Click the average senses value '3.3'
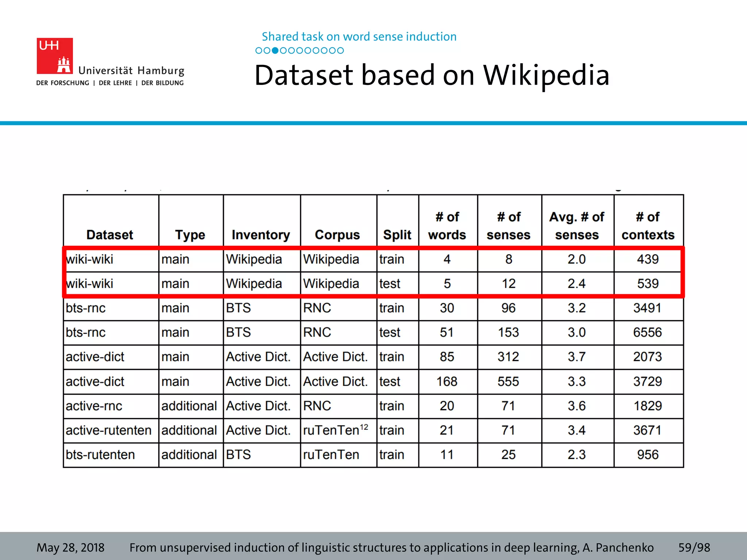The height and width of the screenshot is (560, 747). pyautogui.click(x=577, y=381)
